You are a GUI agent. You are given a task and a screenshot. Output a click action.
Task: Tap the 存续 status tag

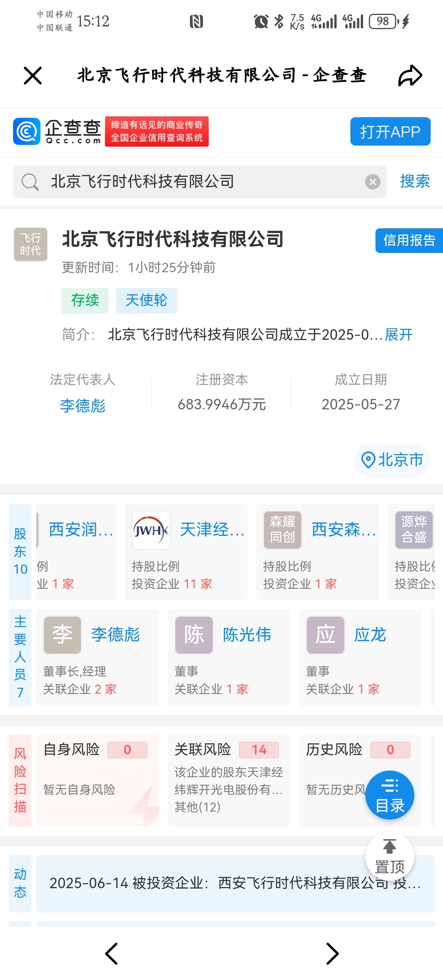[85, 301]
